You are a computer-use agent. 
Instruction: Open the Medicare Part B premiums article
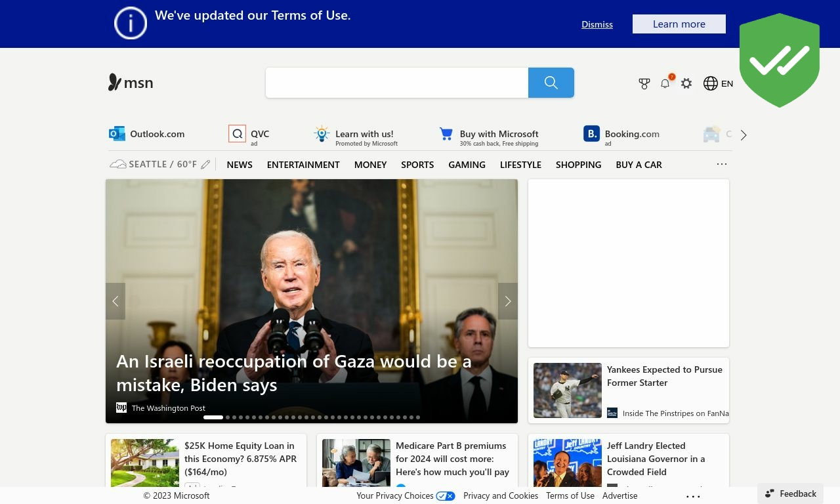pos(453,459)
